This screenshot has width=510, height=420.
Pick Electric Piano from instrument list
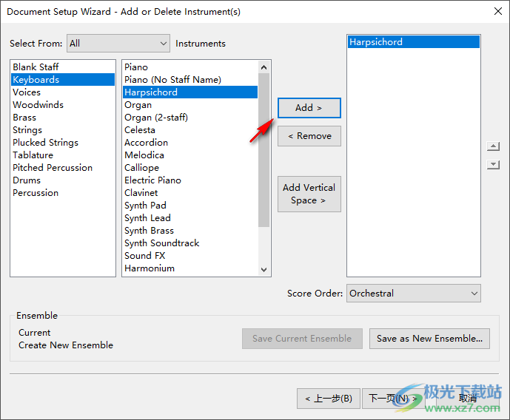(152, 180)
